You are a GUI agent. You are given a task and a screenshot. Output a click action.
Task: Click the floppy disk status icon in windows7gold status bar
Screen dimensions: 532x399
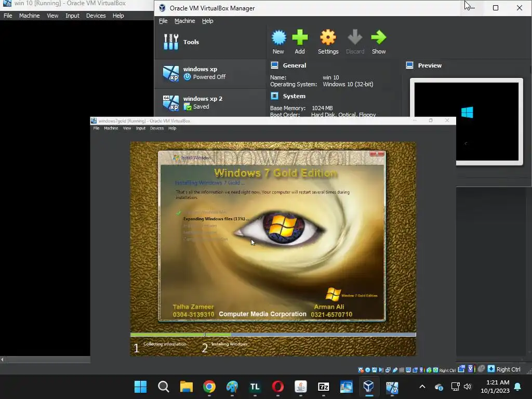[x=374, y=370]
